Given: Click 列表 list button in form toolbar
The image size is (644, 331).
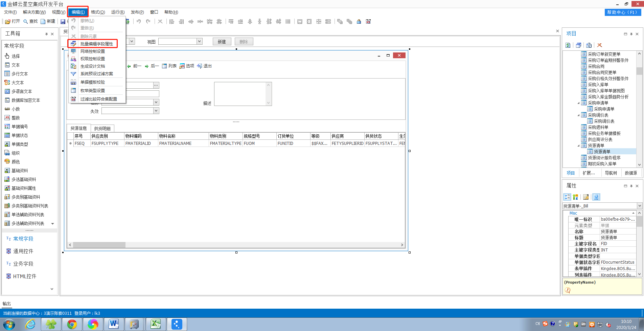Looking at the screenshot, I should 169,66.
